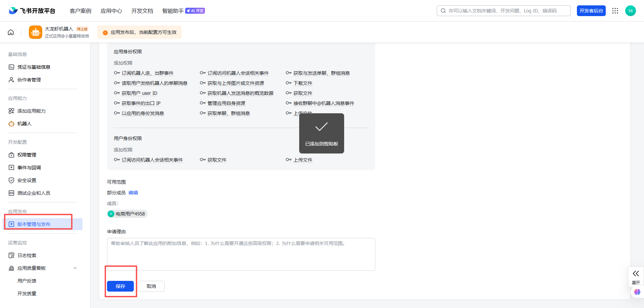Click the blue 保存 button

point(120,286)
